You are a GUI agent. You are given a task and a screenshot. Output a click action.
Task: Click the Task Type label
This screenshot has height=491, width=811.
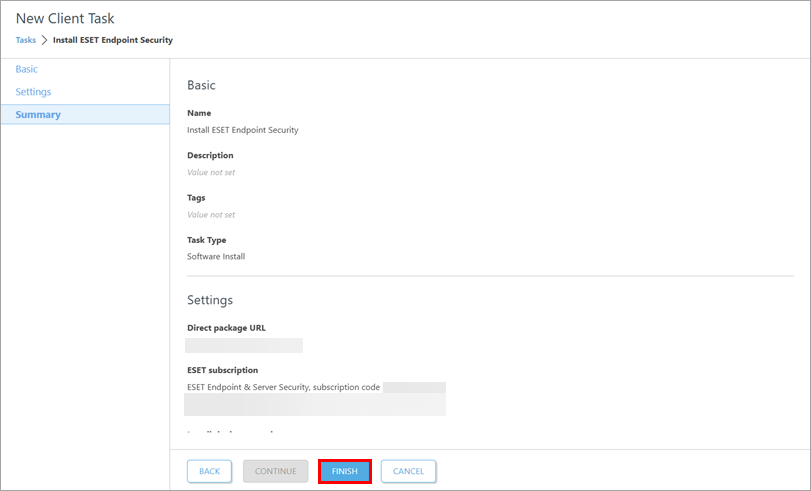pyautogui.click(x=207, y=240)
